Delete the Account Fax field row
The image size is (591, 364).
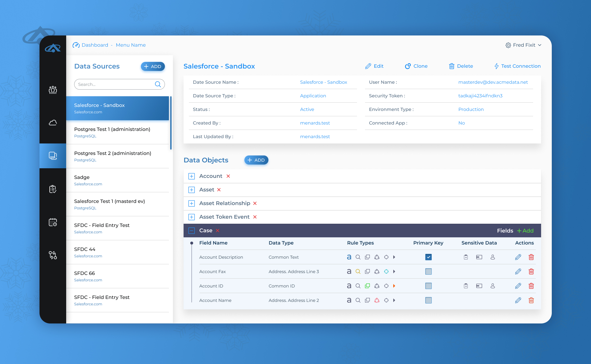tap(531, 271)
